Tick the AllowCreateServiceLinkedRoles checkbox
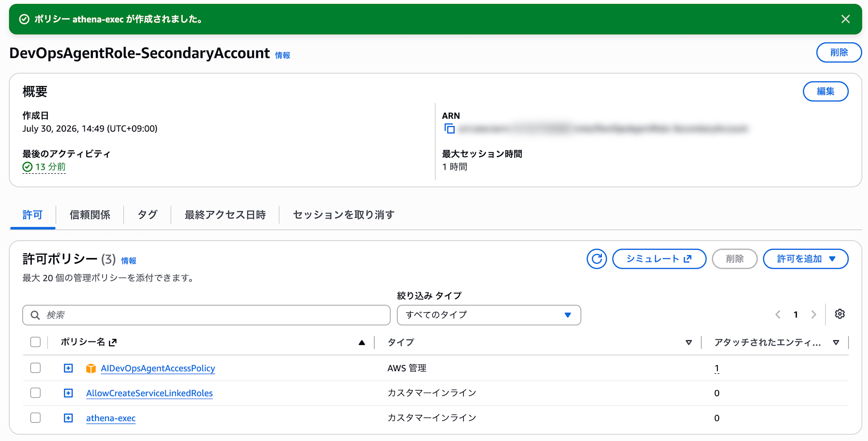This screenshot has width=868, height=441. click(36, 393)
